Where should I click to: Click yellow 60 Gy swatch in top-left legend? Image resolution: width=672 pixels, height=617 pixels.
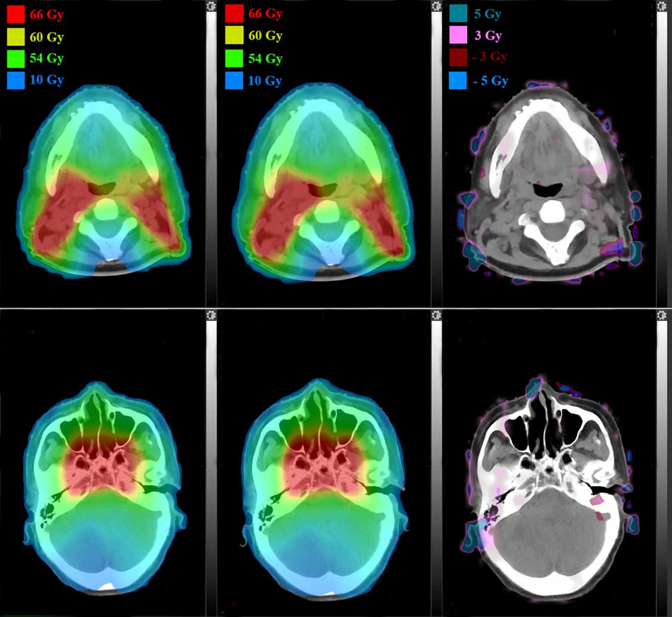16,36
